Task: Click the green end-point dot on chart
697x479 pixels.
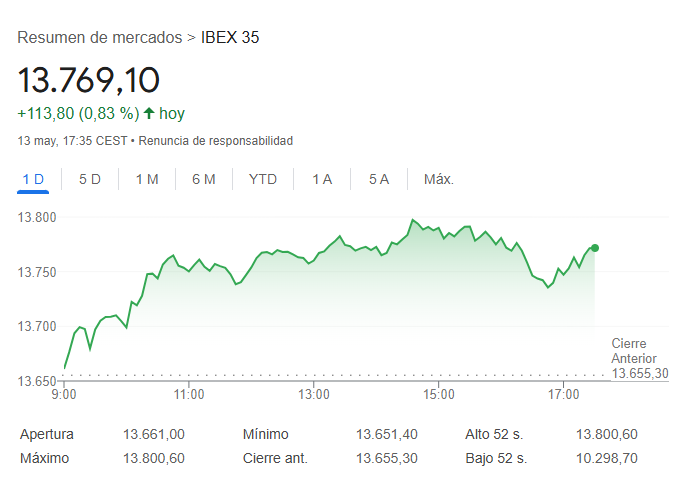Action: 595,247
